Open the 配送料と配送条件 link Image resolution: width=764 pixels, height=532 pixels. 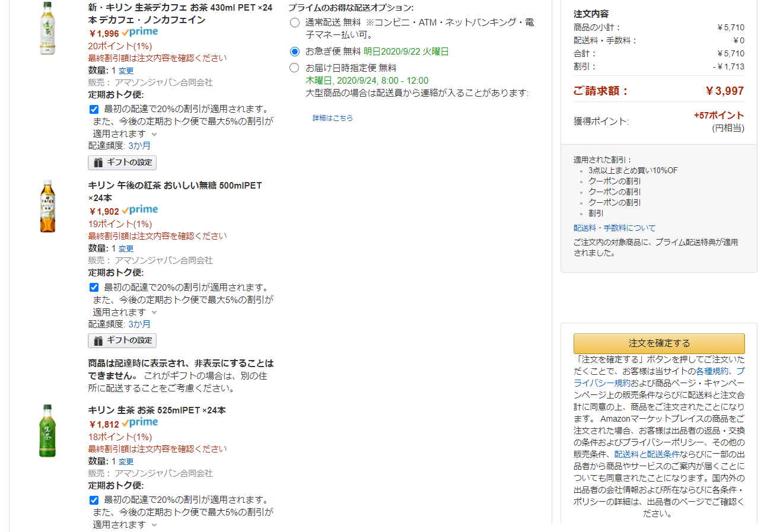[x=647, y=454]
